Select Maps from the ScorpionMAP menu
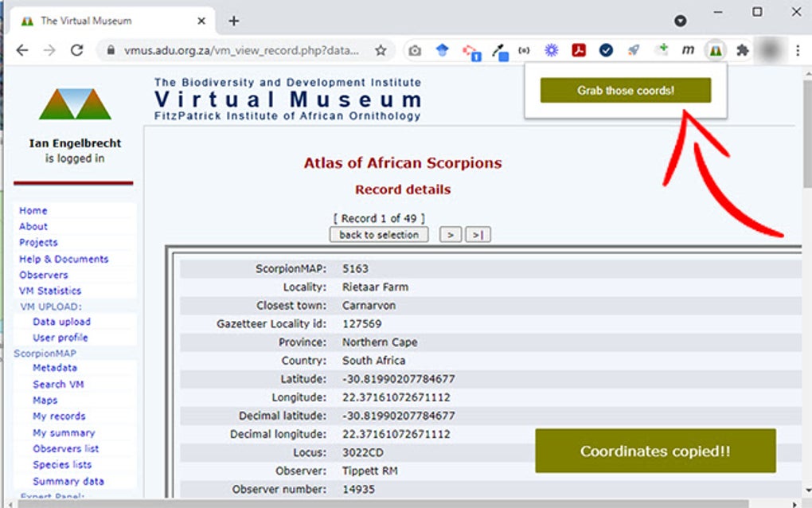 (44, 400)
